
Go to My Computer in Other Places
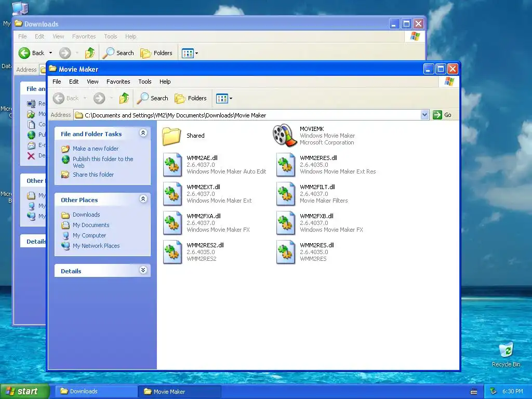point(89,235)
